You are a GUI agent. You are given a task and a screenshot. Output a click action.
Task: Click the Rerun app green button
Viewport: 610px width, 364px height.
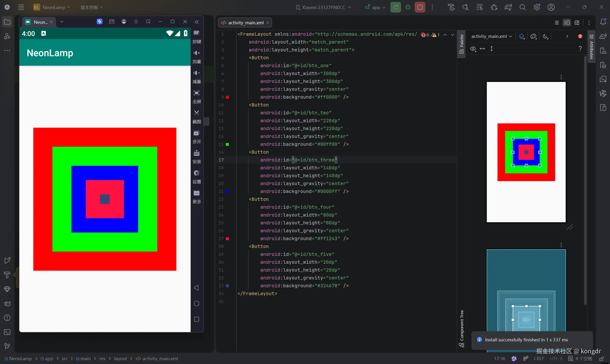[x=395, y=7]
